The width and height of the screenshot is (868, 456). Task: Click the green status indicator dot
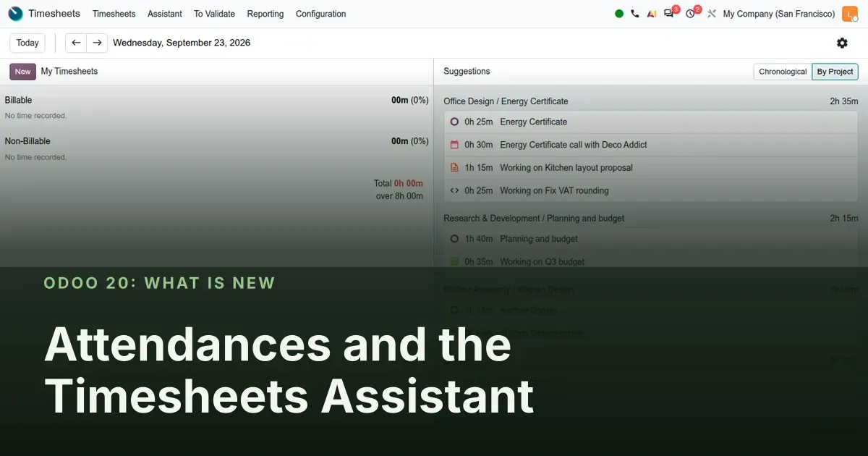[619, 14]
